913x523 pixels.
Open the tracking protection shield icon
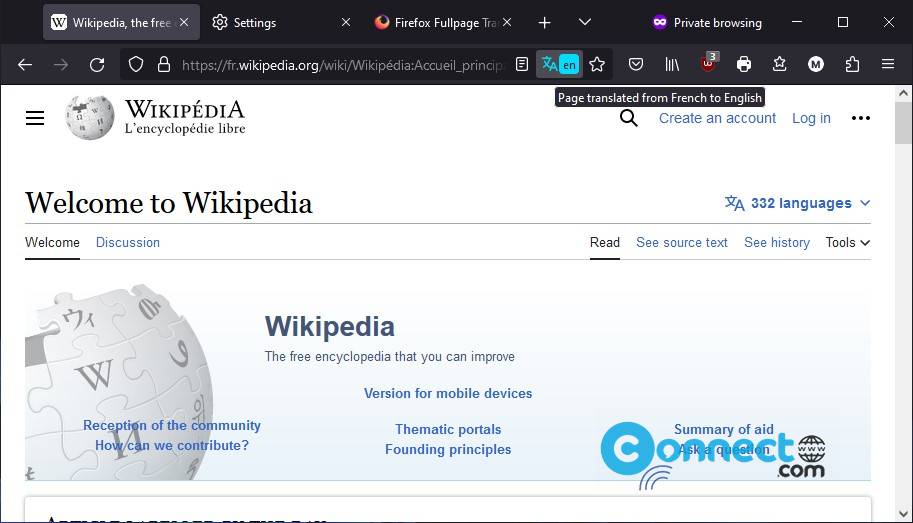pyautogui.click(x=136, y=64)
